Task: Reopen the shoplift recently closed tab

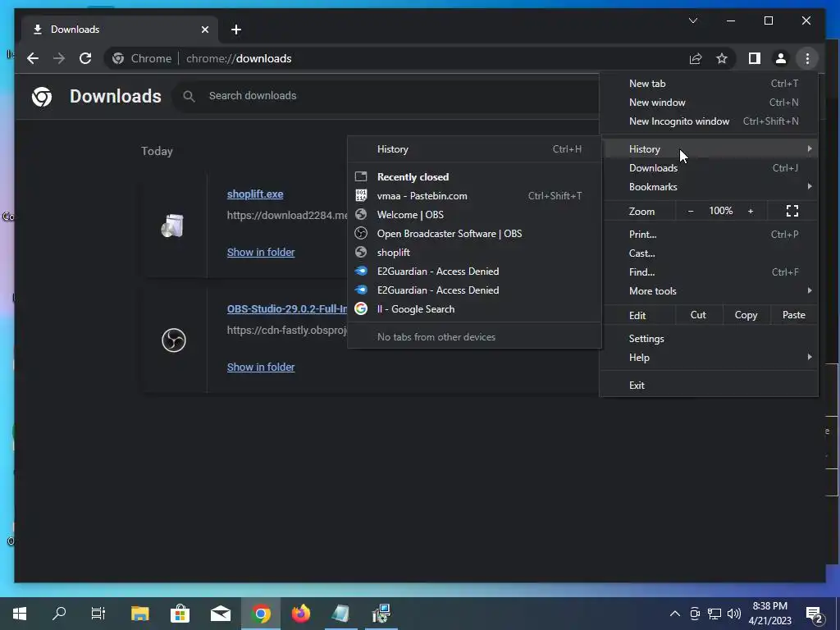Action: (475, 253)
